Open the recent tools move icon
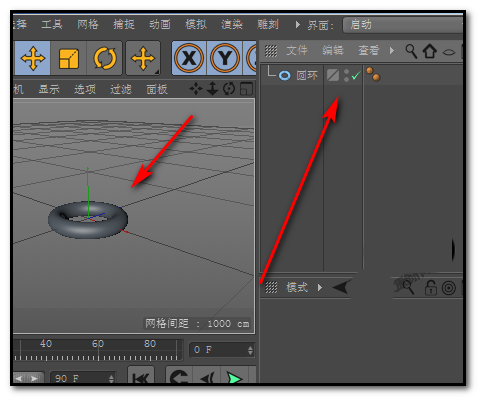The width and height of the screenshot is (477, 397). click(x=143, y=58)
